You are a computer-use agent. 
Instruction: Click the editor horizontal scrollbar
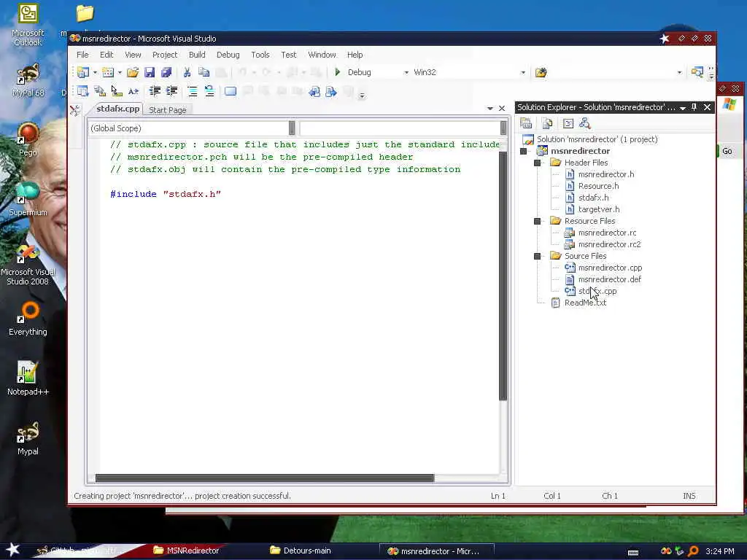point(265,478)
